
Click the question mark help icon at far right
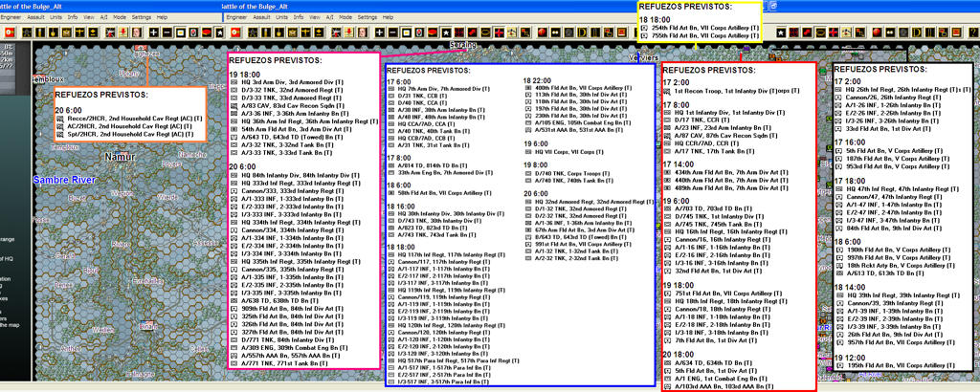click(x=972, y=32)
